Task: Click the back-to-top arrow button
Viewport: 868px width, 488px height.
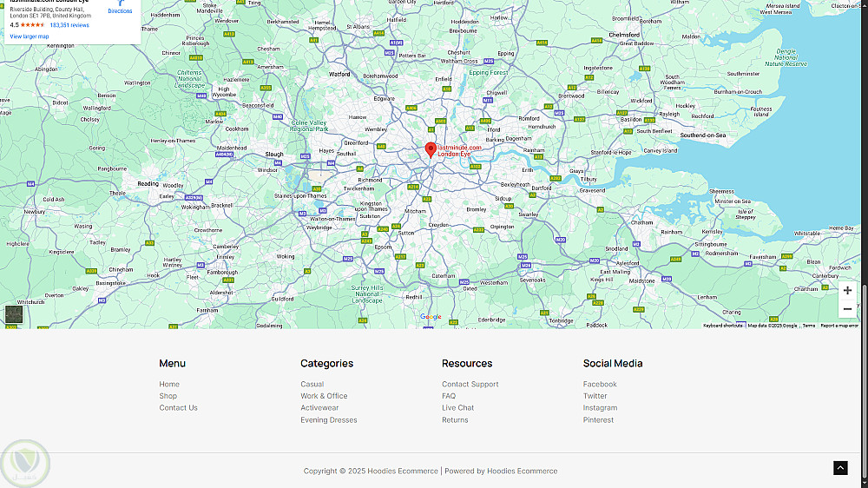Action: 840,468
